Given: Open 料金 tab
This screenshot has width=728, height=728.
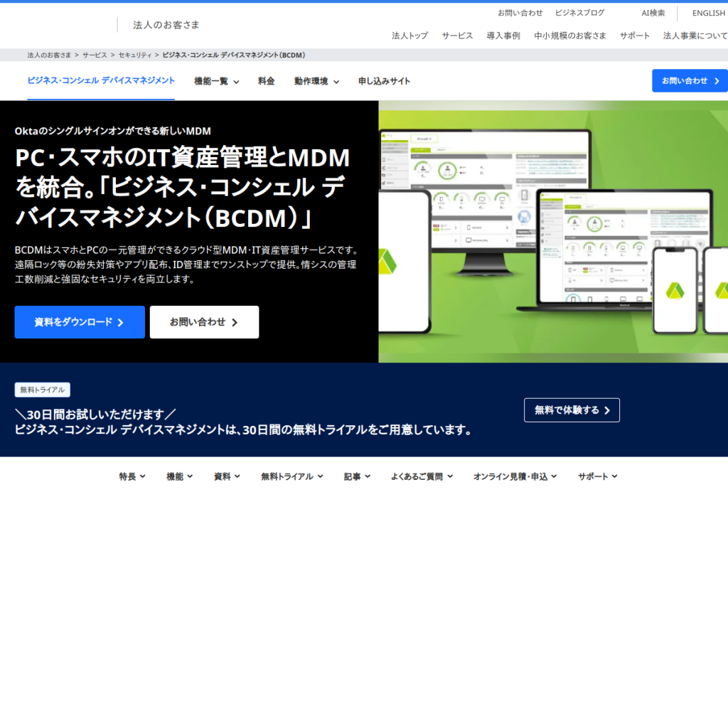Looking at the screenshot, I should click(x=266, y=81).
